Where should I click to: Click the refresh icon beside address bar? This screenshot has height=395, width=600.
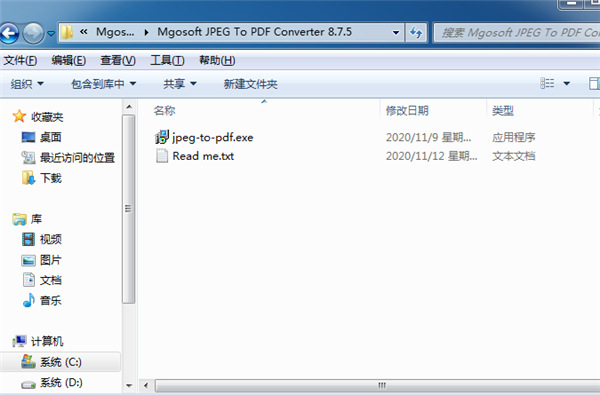point(416,33)
